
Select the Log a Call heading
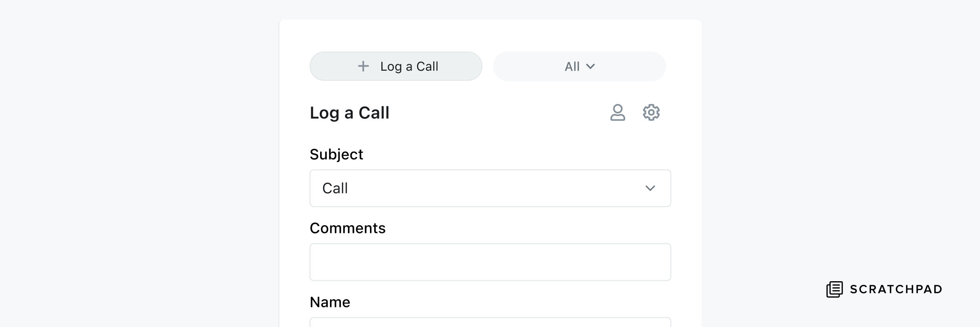(350, 113)
